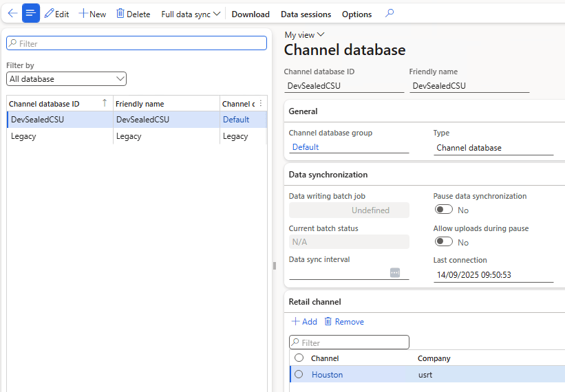Expand the All database filter dropdown
565x392 pixels.
coord(67,79)
